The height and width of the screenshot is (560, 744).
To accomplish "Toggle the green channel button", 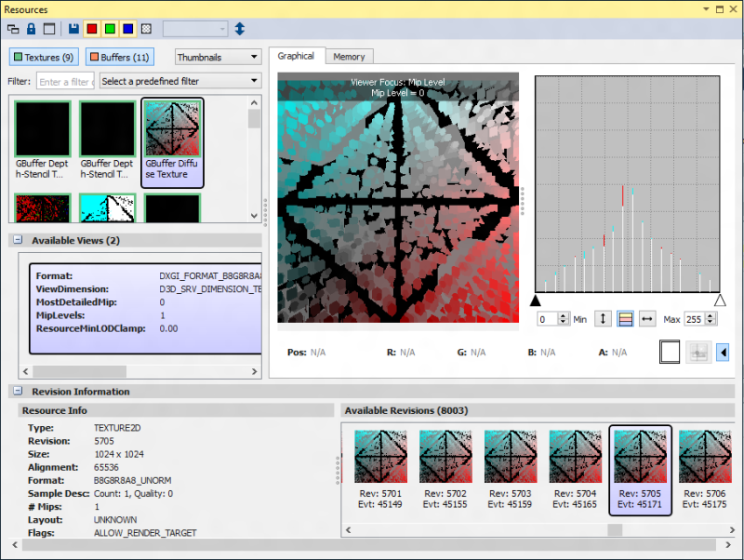I will click(110, 29).
